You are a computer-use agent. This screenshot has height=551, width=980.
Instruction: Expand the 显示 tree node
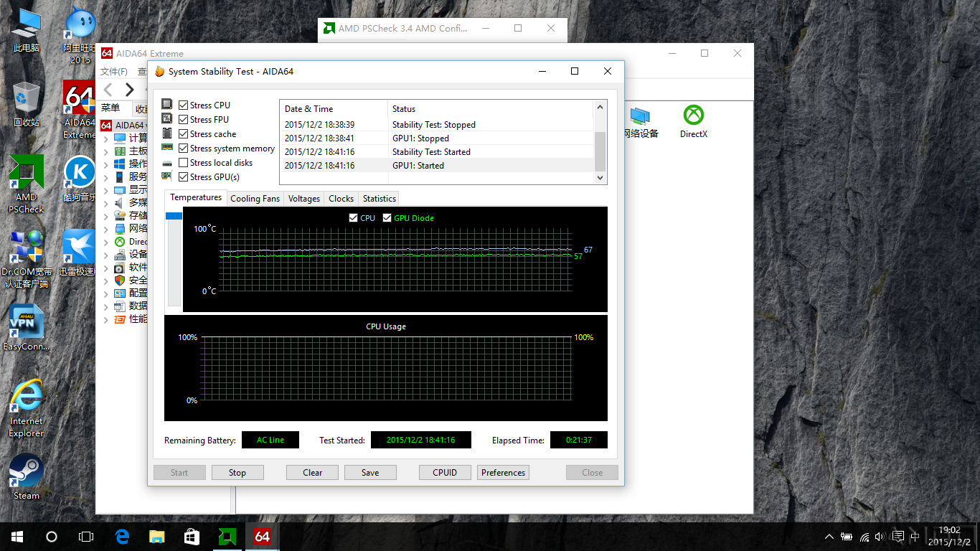(x=106, y=190)
